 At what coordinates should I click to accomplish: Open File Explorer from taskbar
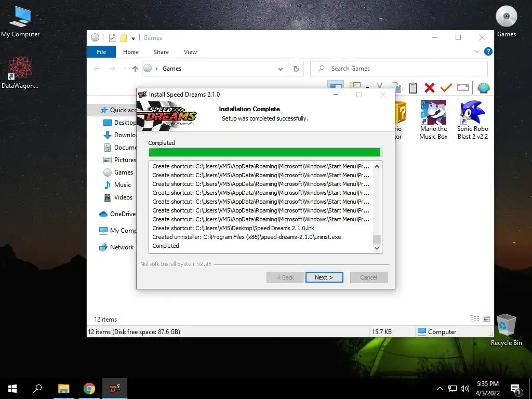[63, 389]
